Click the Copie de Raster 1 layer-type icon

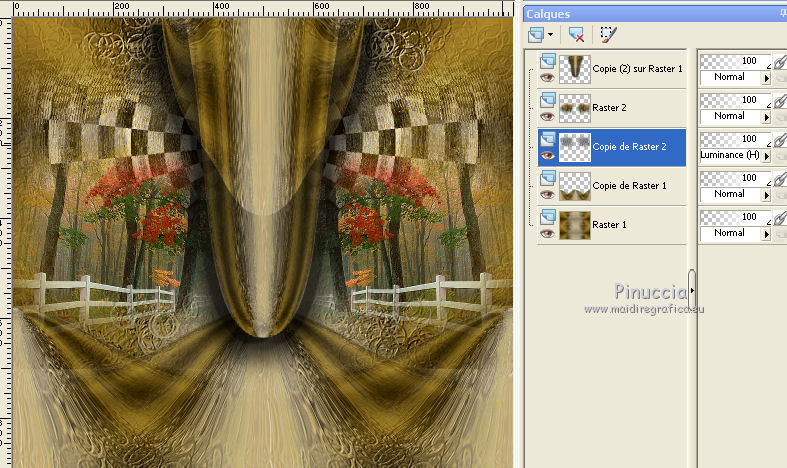coord(548,178)
